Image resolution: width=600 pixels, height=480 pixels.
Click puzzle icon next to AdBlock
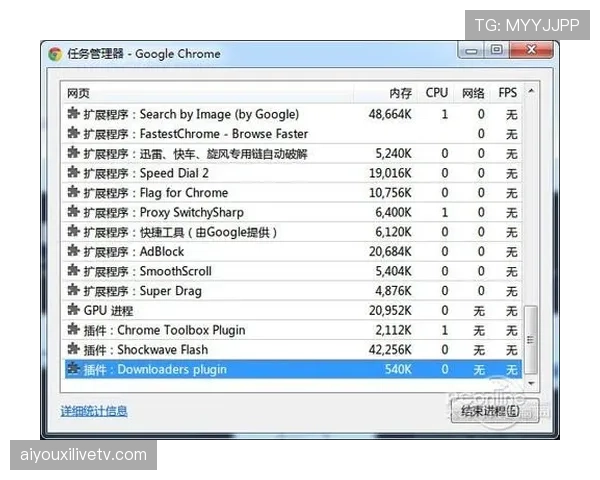coord(73,251)
